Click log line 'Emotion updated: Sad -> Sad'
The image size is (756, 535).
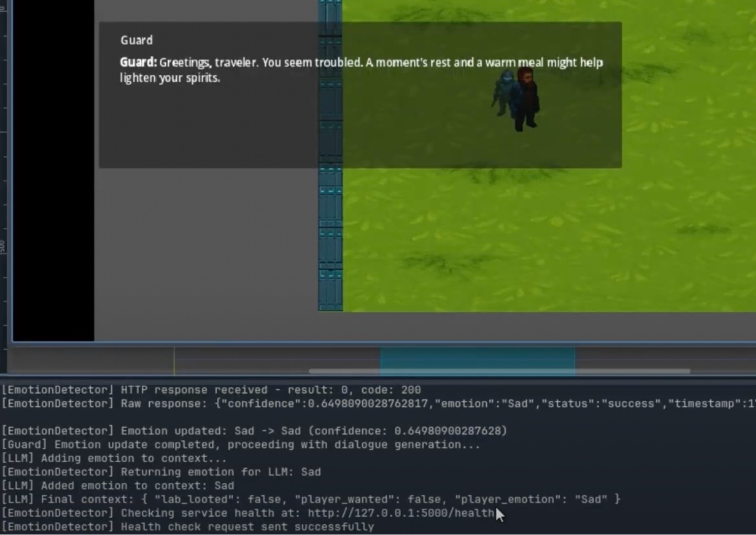tap(254, 431)
